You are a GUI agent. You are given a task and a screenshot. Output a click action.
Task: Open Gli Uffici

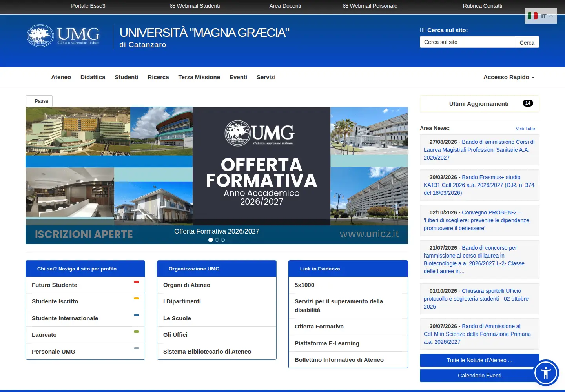(217, 335)
